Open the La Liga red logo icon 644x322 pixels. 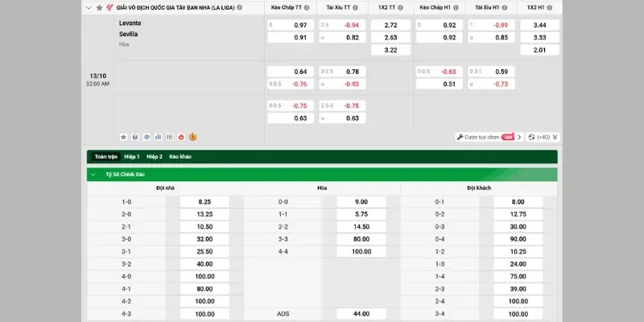pyautogui.click(x=109, y=7)
